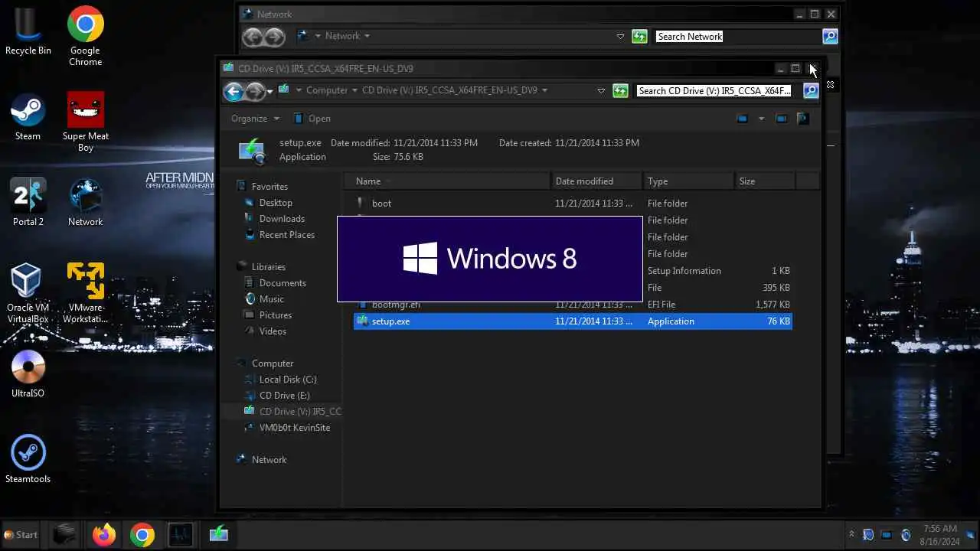Open the Start menu
980x551 pixels.
pos(21,535)
